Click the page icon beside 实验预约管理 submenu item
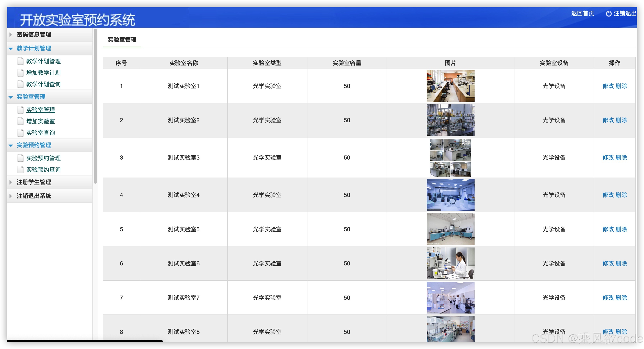Screen dimensions: 644x349 (x=21, y=158)
